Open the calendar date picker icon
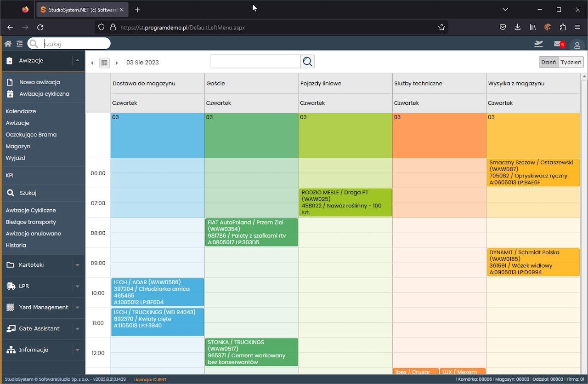The width and height of the screenshot is (588, 384). (x=104, y=63)
